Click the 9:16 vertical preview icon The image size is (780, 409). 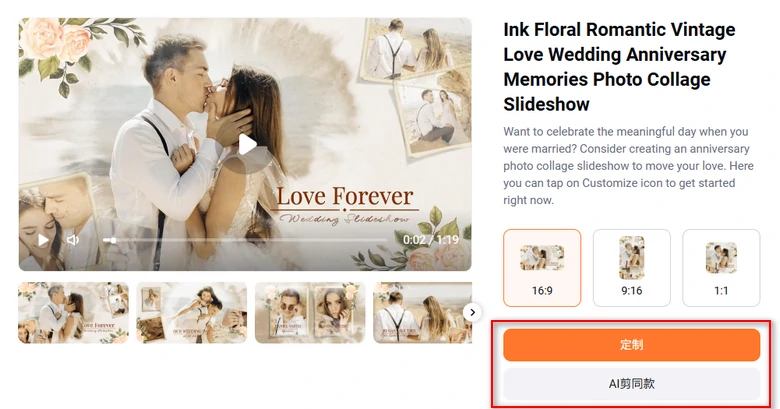pos(632,258)
